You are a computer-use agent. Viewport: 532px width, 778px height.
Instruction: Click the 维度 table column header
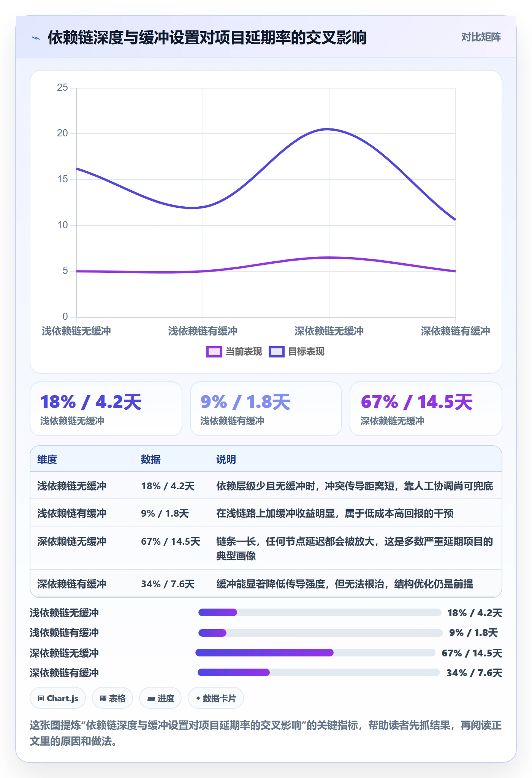point(47,460)
